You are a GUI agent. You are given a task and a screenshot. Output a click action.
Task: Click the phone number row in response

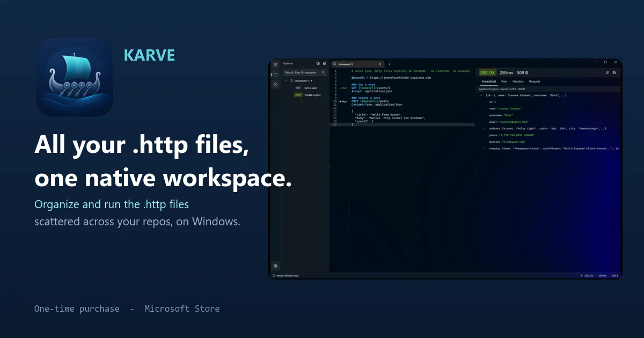[x=512, y=135]
